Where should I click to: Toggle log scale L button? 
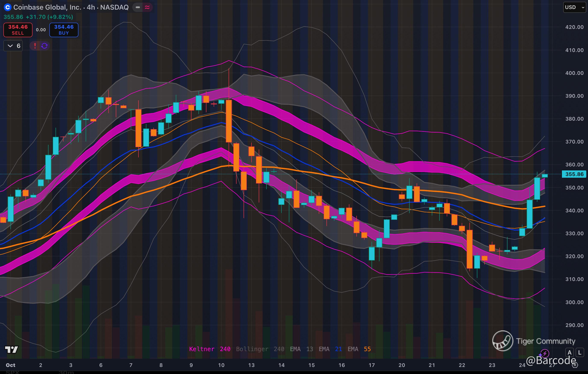point(579,352)
